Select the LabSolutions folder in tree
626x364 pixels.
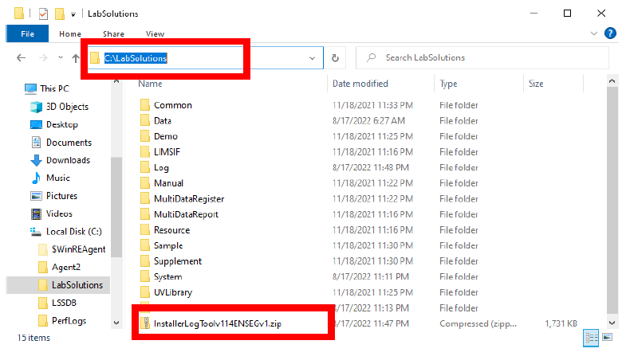tap(71, 285)
